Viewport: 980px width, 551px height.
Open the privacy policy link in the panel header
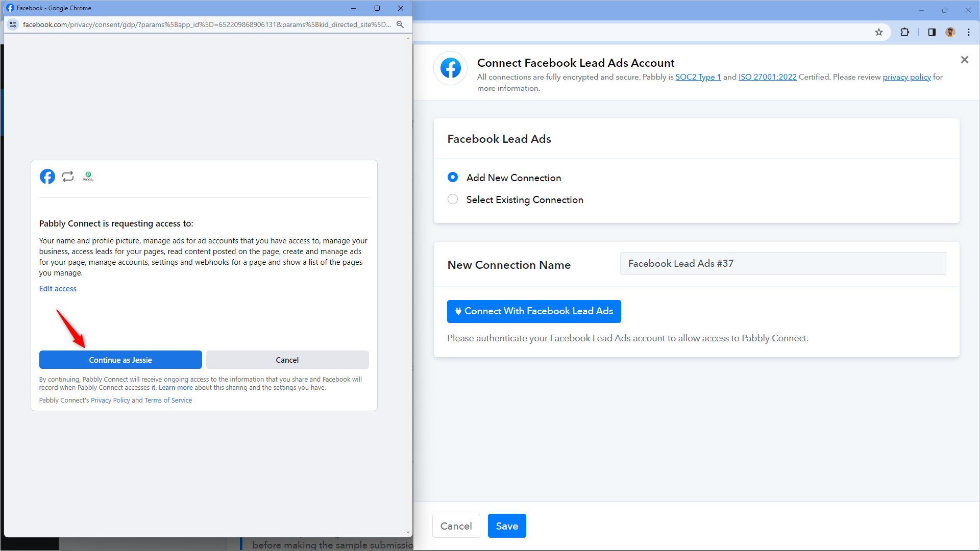point(907,77)
